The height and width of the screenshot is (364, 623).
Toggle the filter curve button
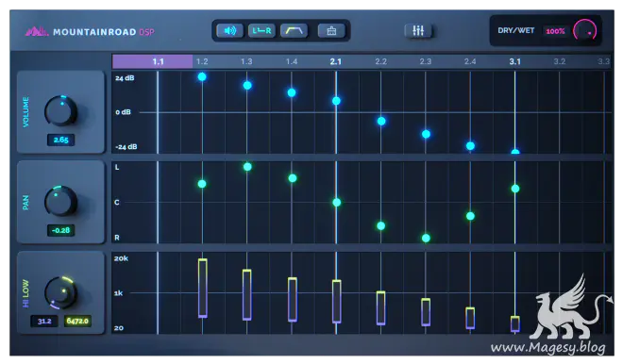point(294,30)
